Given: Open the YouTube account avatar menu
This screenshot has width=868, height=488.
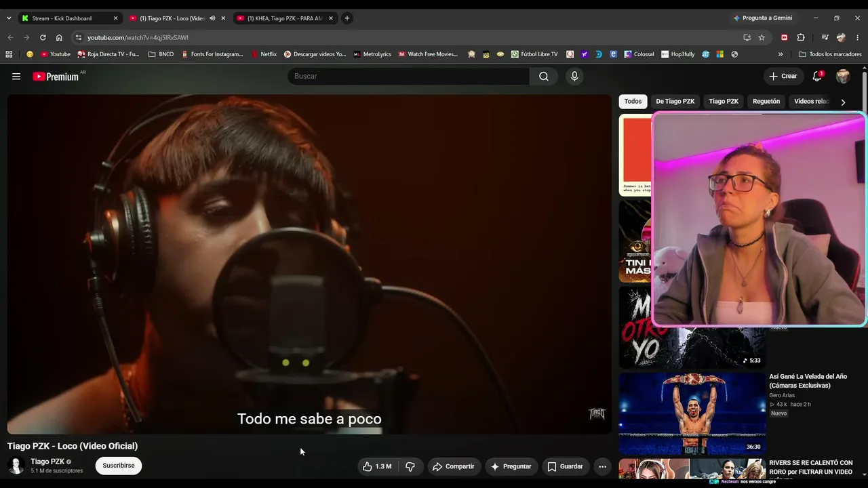Looking at the screenshot, I should point(843,77).
